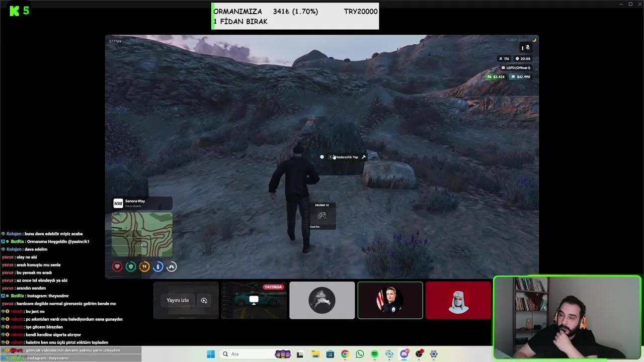Click the moon icon beside the FiveM label
This screenshot has width=644, height=362.
[x=534, y=40]
